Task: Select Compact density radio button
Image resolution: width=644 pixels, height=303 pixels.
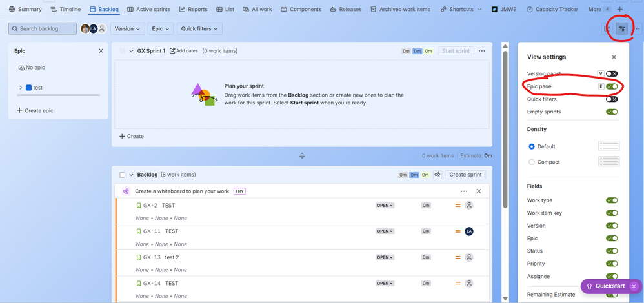Action: [532, 162]
